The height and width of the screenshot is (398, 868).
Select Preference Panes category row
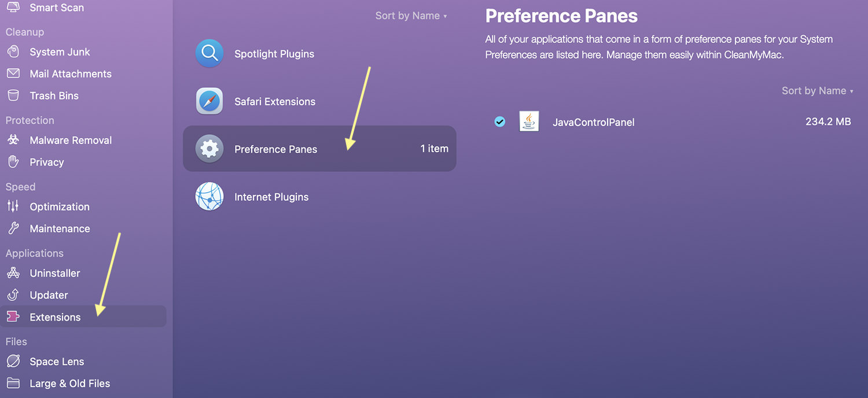click(x=319, y=149)
